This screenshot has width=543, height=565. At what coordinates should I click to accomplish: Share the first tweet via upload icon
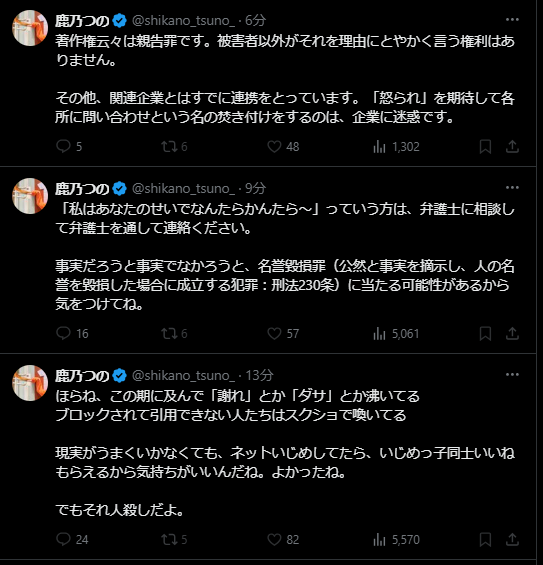click(x=512, y=146)
